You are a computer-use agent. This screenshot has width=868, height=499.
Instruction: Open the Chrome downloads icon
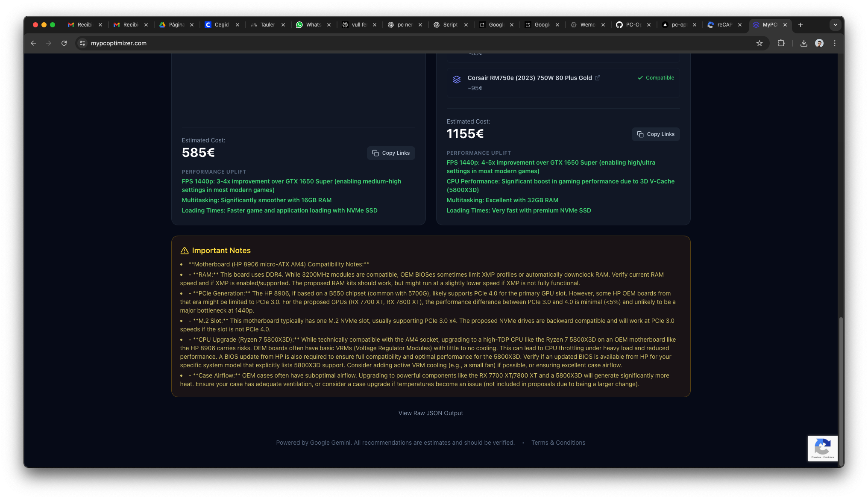803,43
